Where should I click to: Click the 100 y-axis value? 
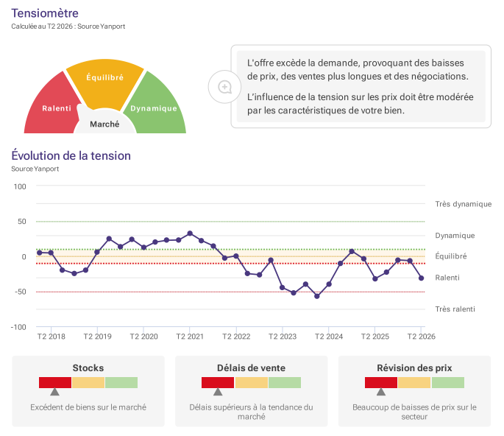click(x=20, y=186)
